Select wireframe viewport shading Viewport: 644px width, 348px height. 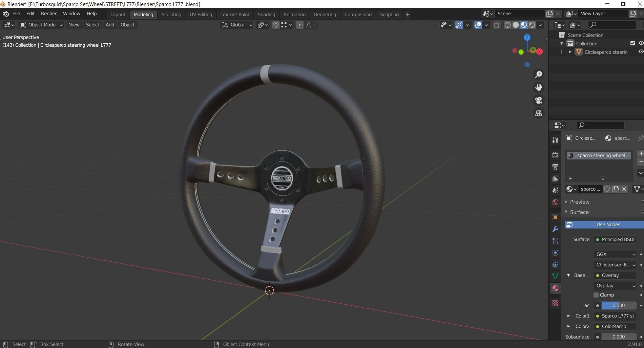507,25
